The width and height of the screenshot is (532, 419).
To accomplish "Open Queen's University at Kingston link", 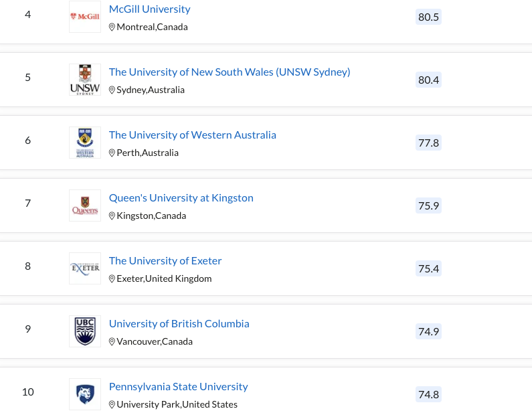I will [x=181, y=198].
